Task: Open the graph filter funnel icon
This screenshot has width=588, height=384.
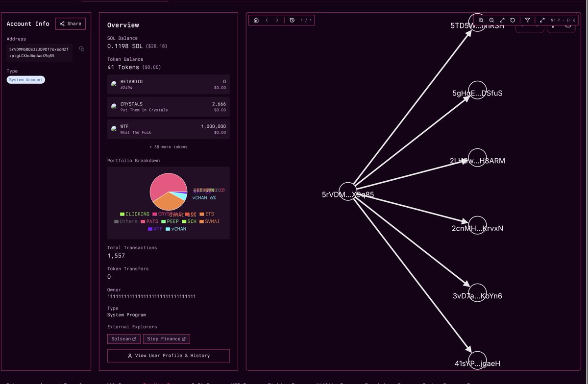Action: click(528, 20)
